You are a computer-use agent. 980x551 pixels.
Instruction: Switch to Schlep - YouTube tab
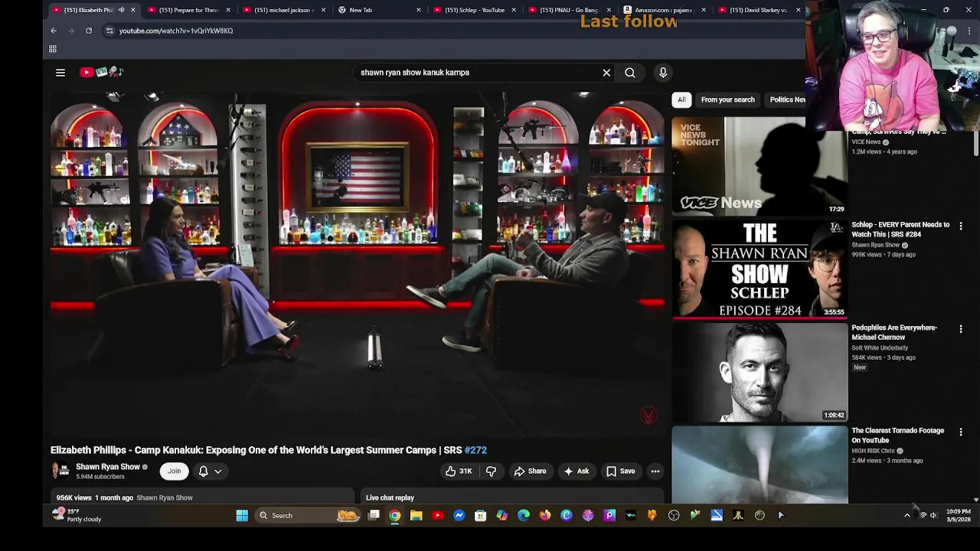point(473,10)
